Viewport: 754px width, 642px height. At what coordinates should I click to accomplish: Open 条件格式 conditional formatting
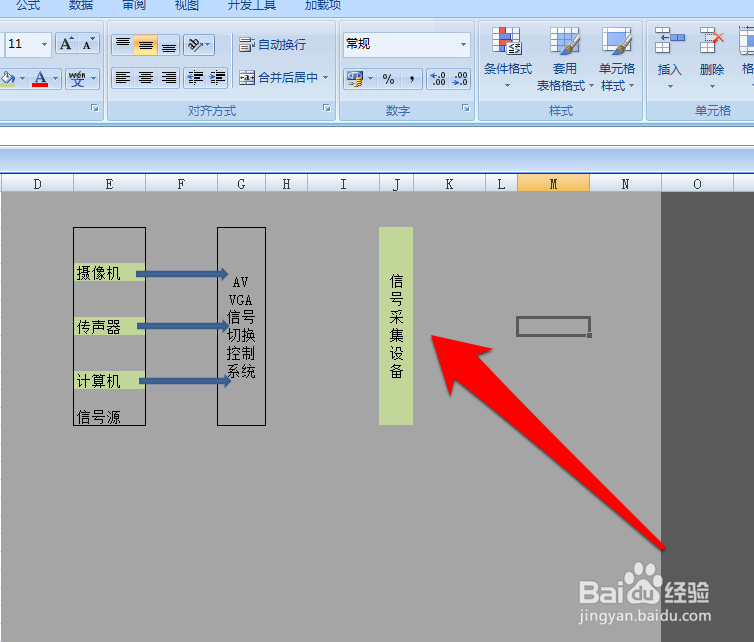point(508,59)
